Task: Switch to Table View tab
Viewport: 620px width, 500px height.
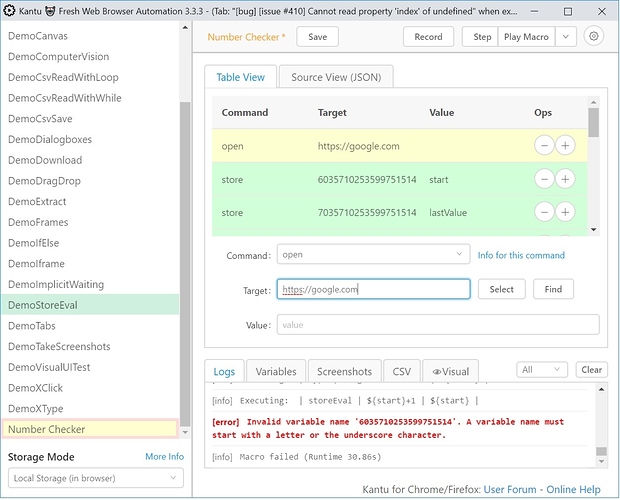Action: 240,77
